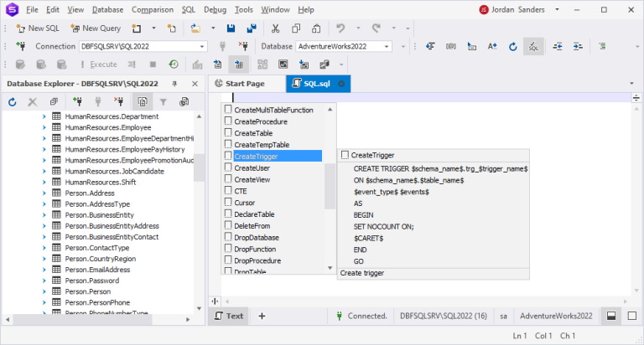Screen dimensions: 644x345
Task: Click the Cut scissors icon
Action: click(x=274, y=28)
